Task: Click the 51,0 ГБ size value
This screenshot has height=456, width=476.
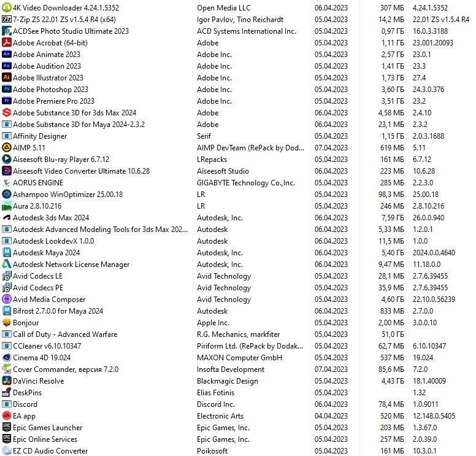Action: coord(393,334)
